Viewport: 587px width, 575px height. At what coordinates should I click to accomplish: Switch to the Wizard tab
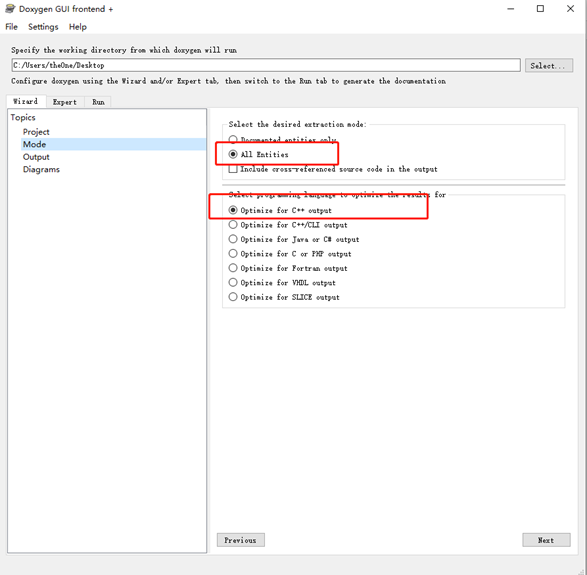25,101
